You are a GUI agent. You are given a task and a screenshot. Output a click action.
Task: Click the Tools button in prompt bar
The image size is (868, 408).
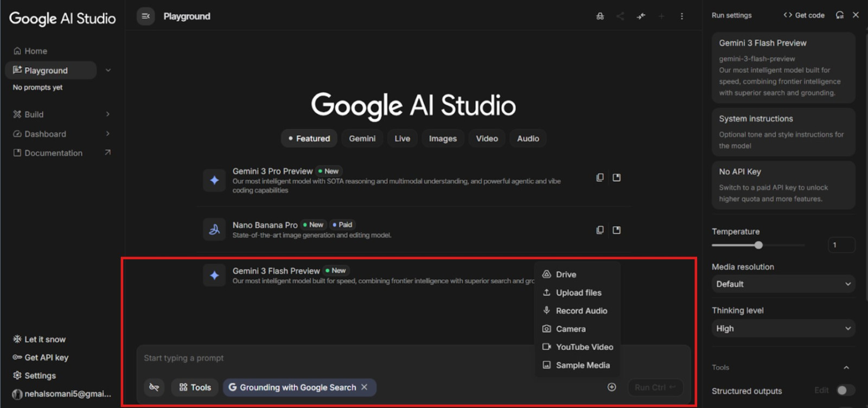[x=195, y=387]
